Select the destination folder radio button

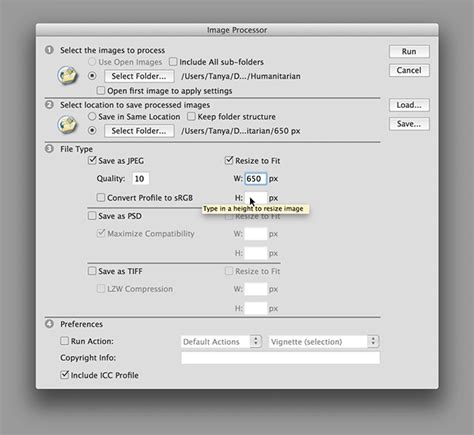coord(92,131)
